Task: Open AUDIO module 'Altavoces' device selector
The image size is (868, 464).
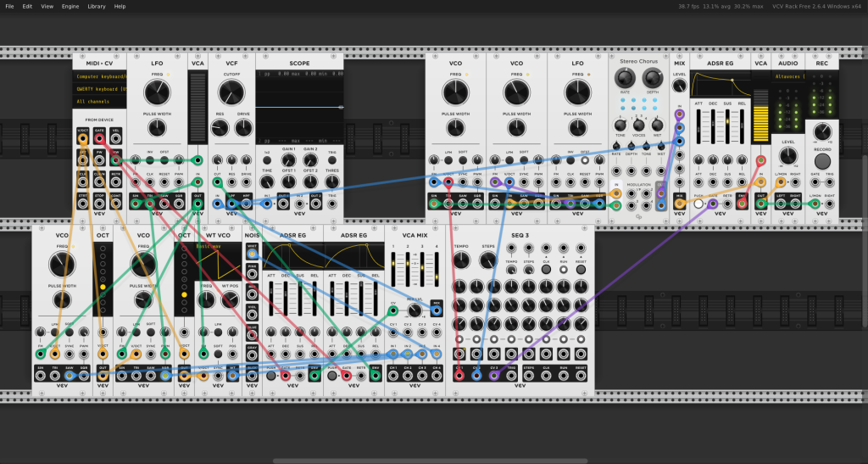Action: 787,76
